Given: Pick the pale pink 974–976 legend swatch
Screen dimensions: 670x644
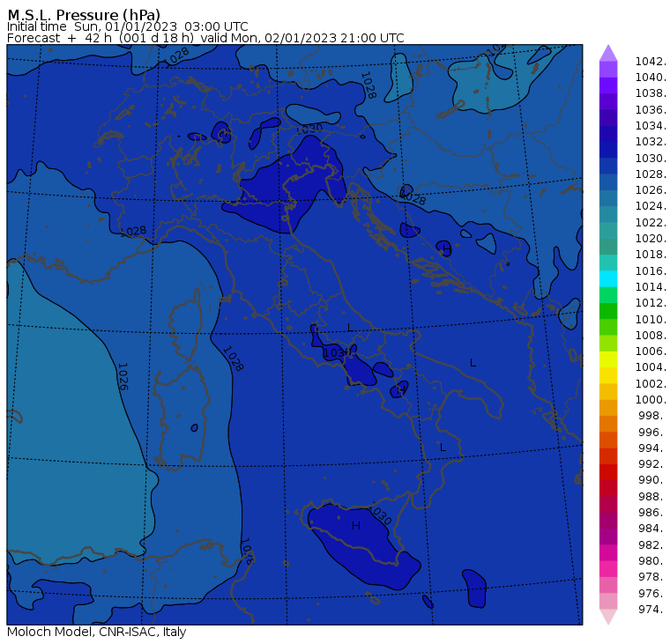Looking at the screenshot, I should point(608,601).
